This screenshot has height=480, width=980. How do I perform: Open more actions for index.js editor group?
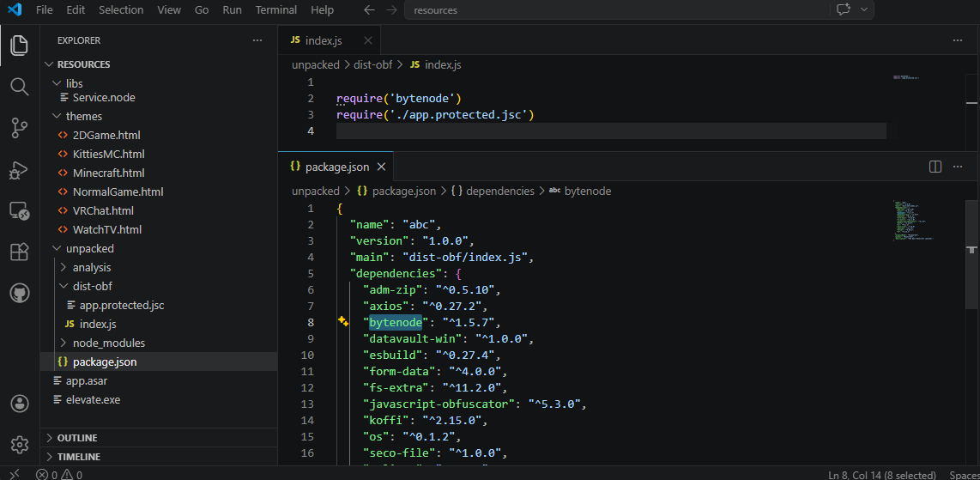pos(958,40)
